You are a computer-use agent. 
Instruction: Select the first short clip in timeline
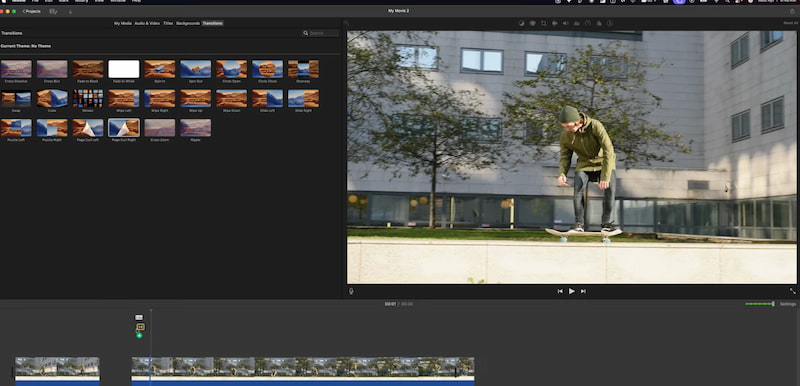coord(57,371)
